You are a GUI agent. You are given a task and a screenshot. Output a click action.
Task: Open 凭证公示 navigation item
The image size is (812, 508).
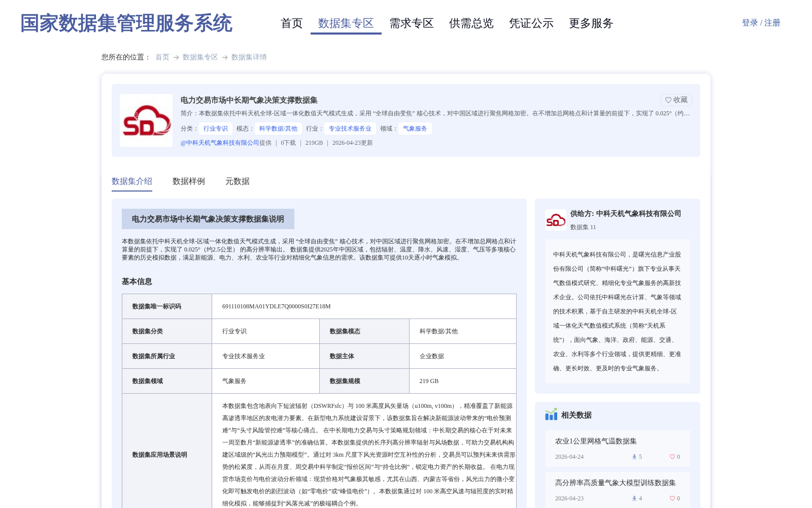[531, 23]
